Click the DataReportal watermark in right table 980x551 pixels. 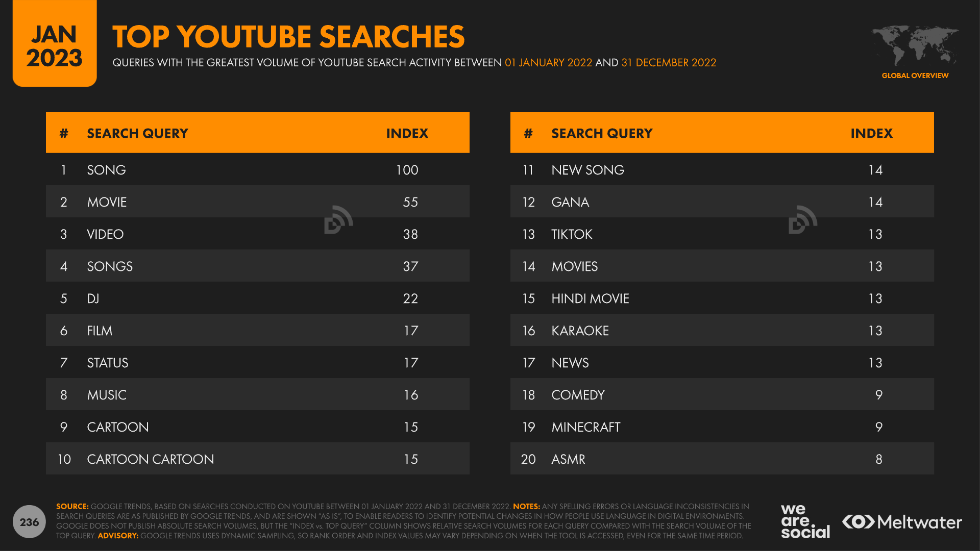point(802,220)
